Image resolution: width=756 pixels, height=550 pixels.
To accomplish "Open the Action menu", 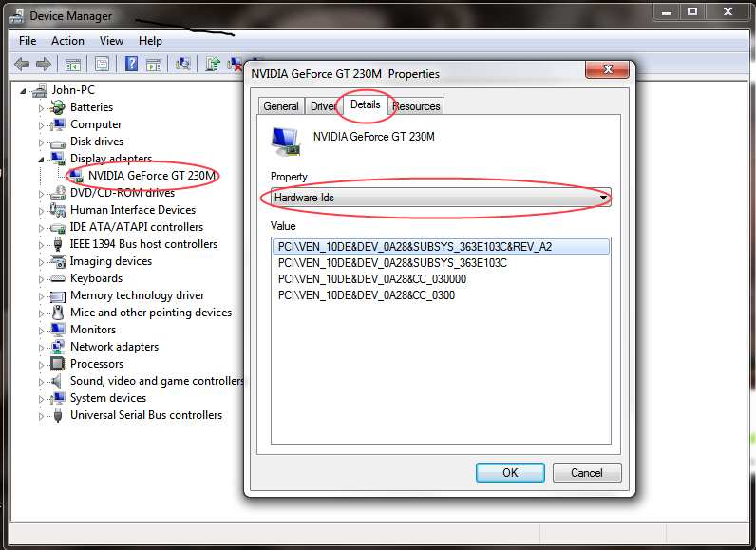I will coord(67,41).
